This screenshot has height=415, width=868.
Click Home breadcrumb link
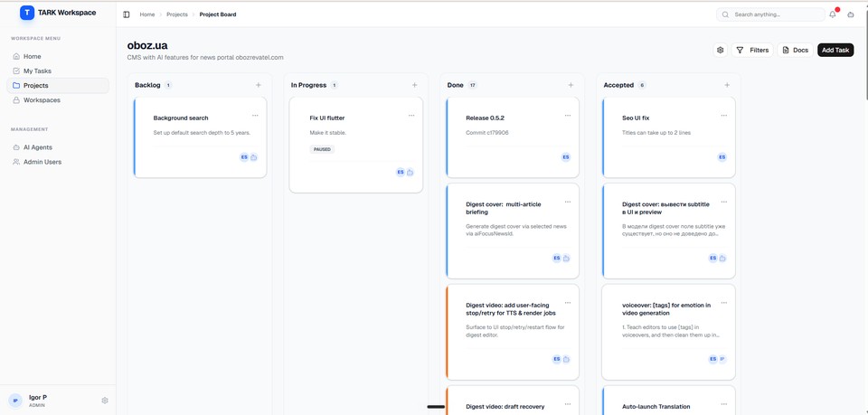[147, 14]
